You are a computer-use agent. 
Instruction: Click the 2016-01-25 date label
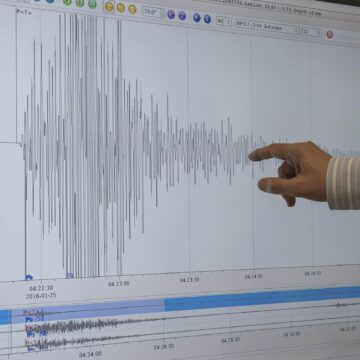pyautogui.click(x=41, y=296)
